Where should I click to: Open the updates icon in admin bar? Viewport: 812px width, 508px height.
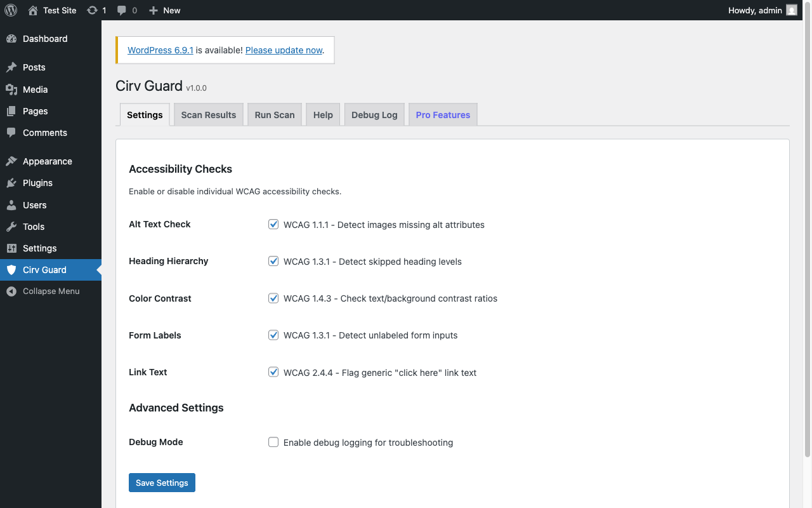(93, 10)
